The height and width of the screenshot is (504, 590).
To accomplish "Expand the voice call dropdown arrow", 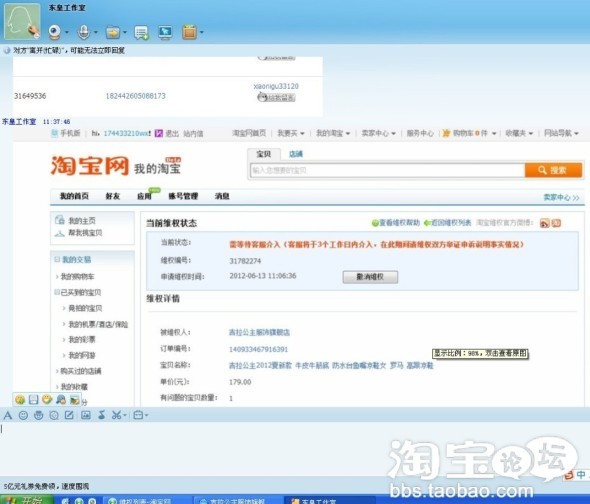I will point(96,32).
